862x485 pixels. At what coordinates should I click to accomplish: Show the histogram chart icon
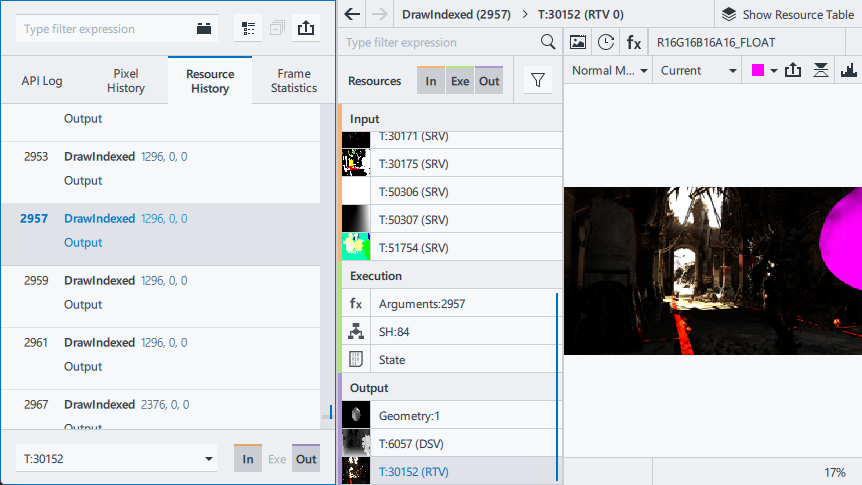(849, 70)
